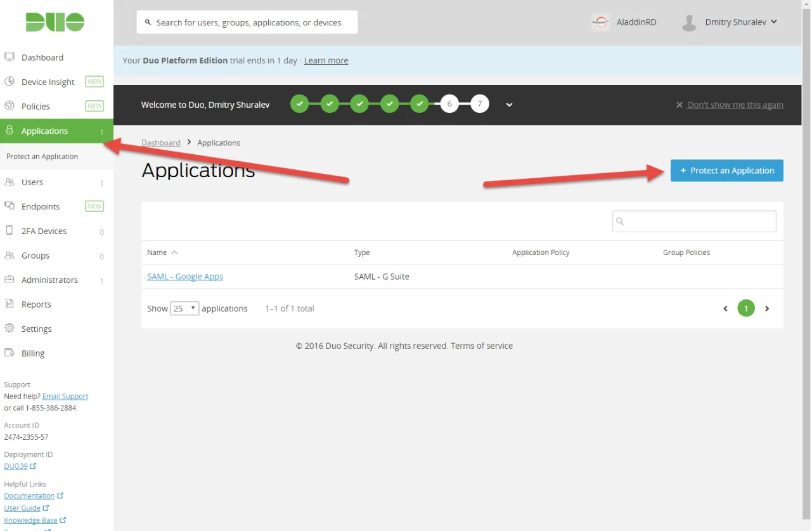Click the Dashboard monitor icon in sidebar
This screenshot has width=812, height=531.
(x=10, y=57)
